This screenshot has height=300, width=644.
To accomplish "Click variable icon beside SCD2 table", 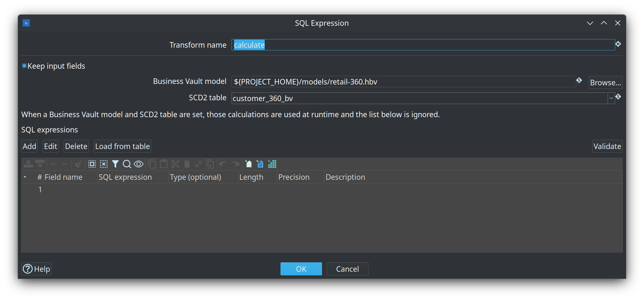I will click(618, 97).
